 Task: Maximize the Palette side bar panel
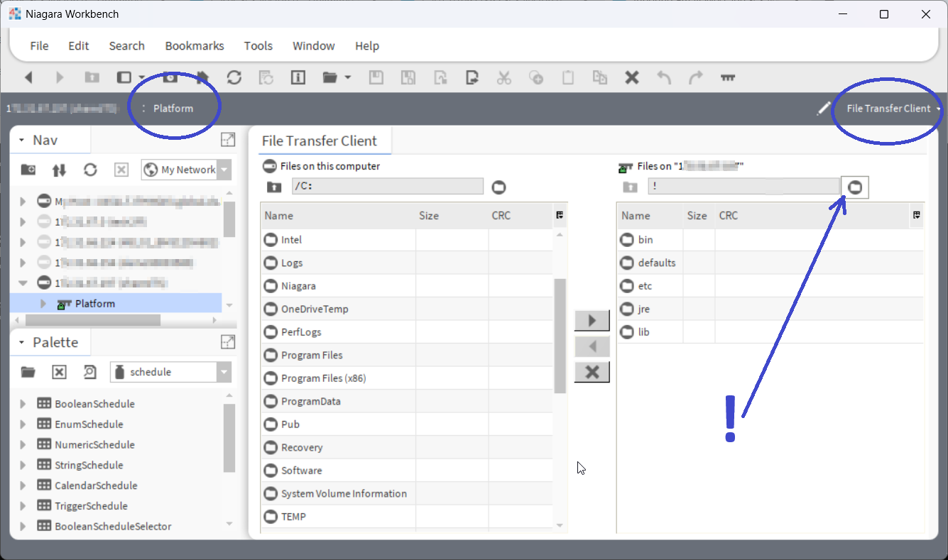[x=228, y=342]
